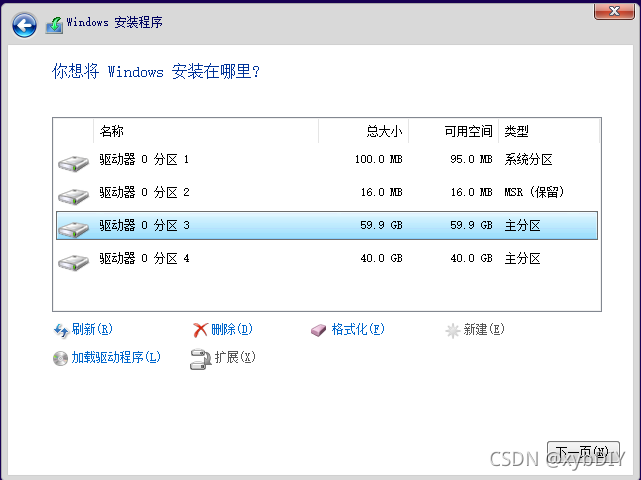Click the extend partition drive icon
This screenshot has width=641, height=480.
[x=200, y=359]
